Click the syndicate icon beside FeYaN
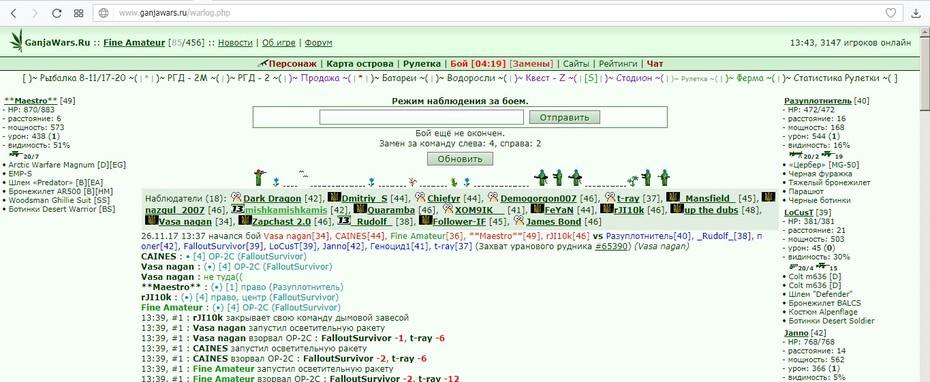This screenshot has width=930, height=382. pos(537,209)
